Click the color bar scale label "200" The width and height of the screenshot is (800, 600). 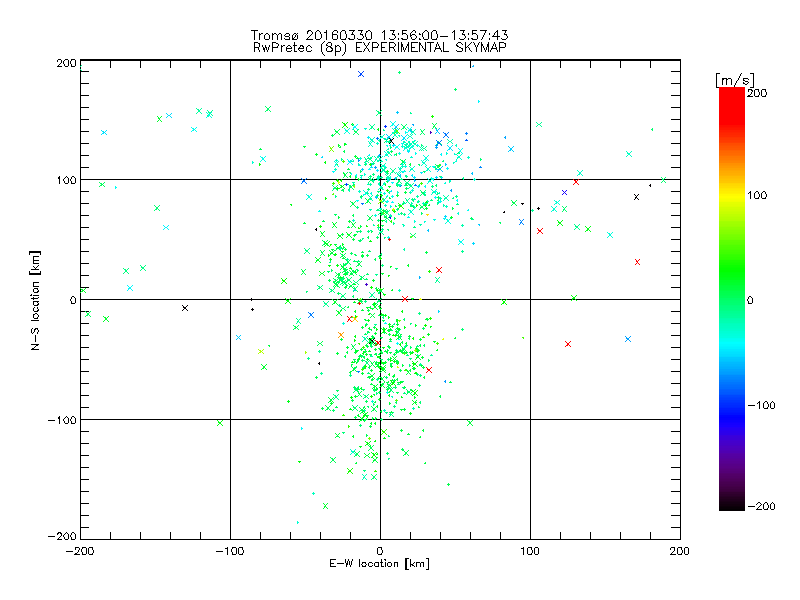757,93
